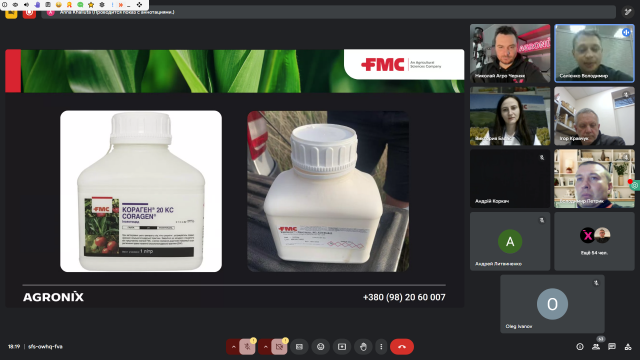
Task: Click the four-arrow move handle icon
Action: click(139, 4)
